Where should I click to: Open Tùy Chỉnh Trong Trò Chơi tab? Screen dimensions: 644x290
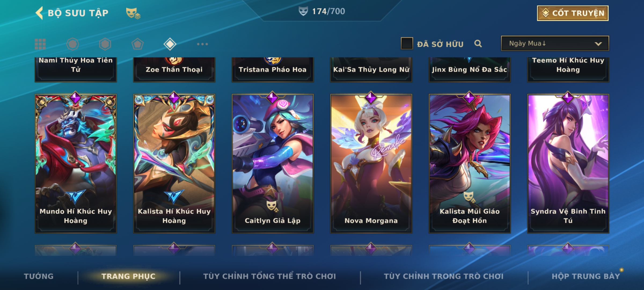point(444,276)
